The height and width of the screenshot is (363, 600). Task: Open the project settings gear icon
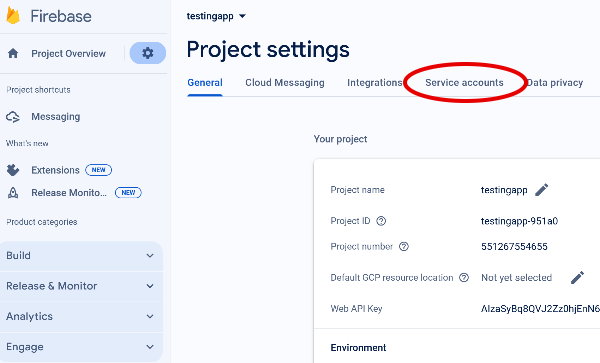point(148,53)
